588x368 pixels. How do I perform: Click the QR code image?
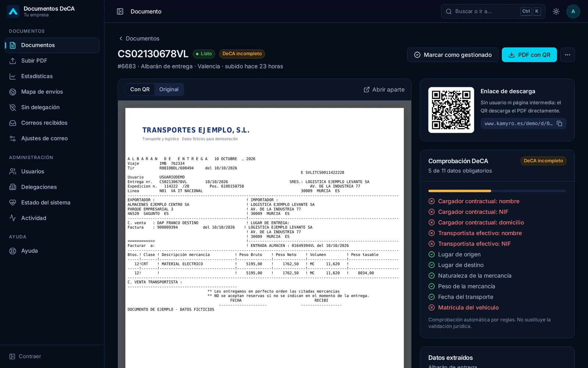click(451, 110)
